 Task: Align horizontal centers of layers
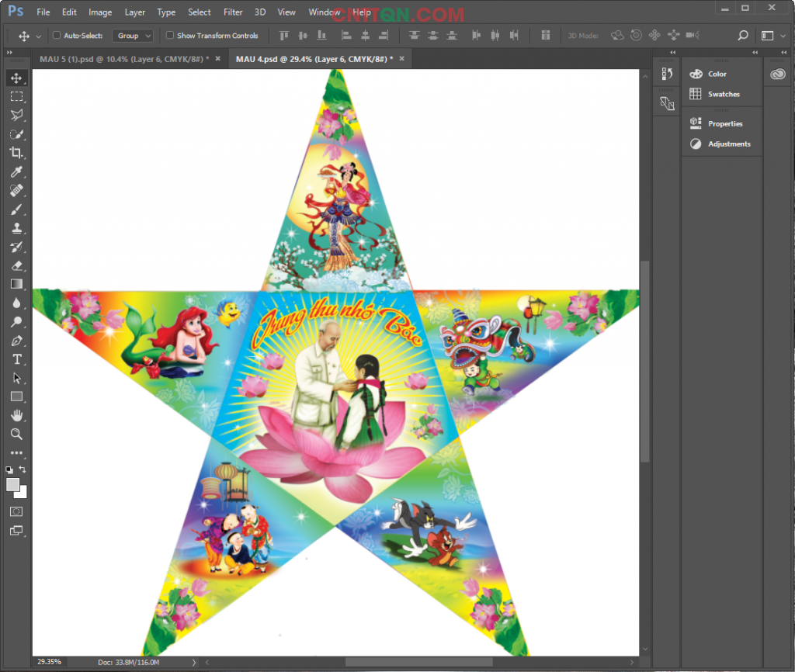[365, 36]
